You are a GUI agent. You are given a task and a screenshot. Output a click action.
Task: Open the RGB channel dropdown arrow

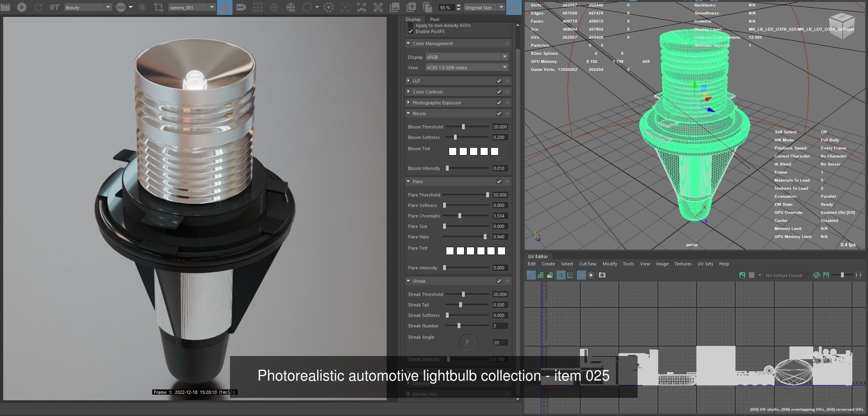(x=131, y=7)
